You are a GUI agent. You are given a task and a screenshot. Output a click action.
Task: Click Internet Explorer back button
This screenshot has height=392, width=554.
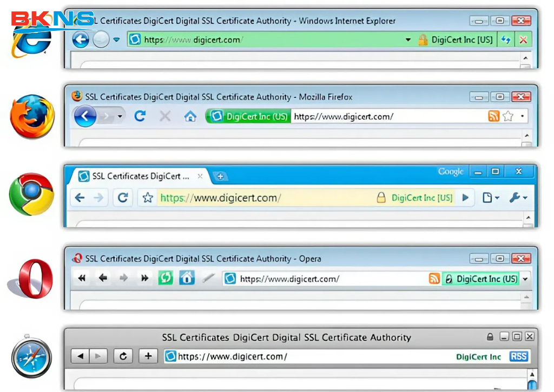click(81, 39)
